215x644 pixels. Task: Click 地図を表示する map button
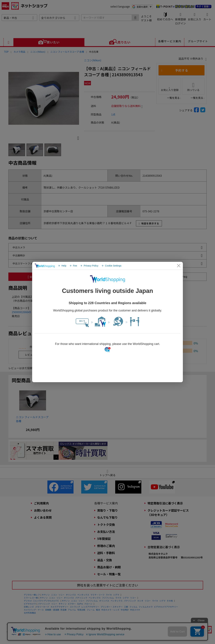click(149, 223)
